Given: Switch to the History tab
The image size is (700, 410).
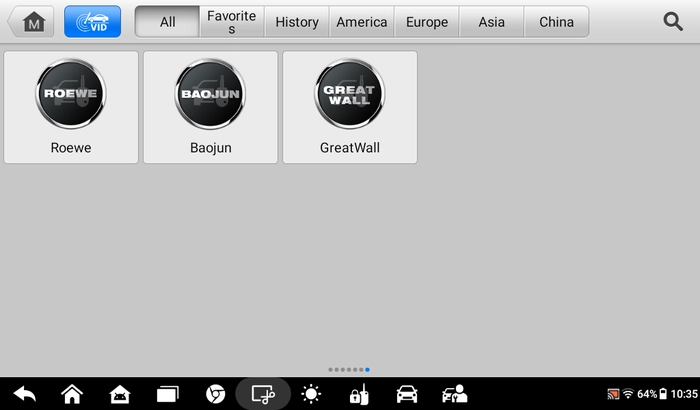Looking at the screenshot, I should pos(297,21).
